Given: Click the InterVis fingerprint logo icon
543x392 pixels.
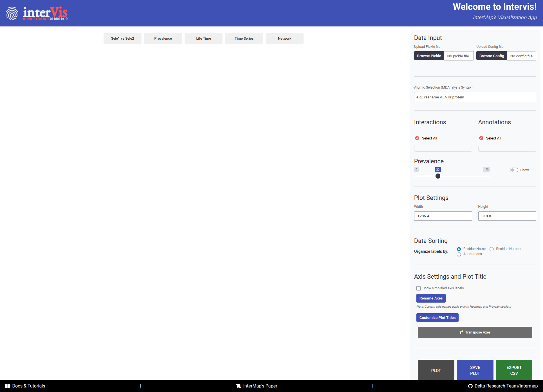Looking at the screenshot, I should (12, 13).
